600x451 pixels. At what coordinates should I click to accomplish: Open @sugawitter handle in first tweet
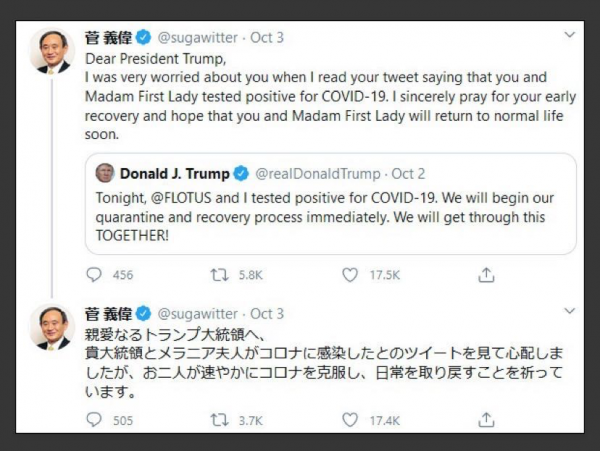click(x=198, y=37)
